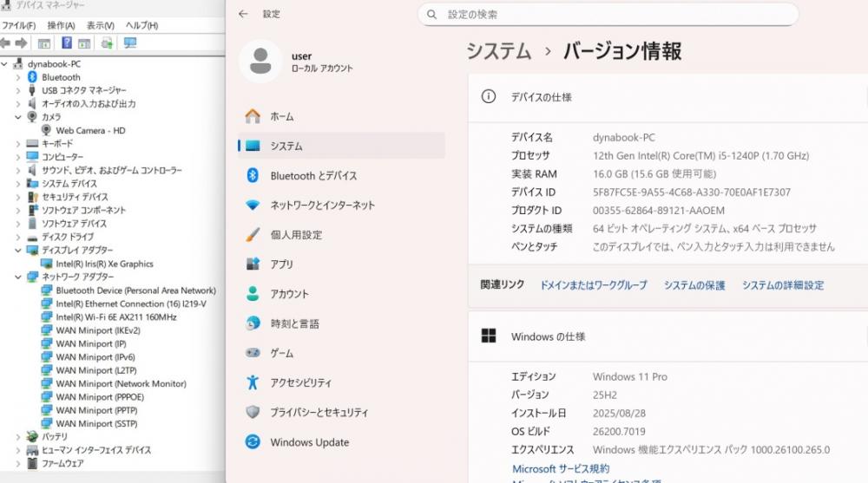The height and width of the screenshot is (483, 868).
Task: Expand the Bluetooth category in Device Manager
Action: coord(17,77)
